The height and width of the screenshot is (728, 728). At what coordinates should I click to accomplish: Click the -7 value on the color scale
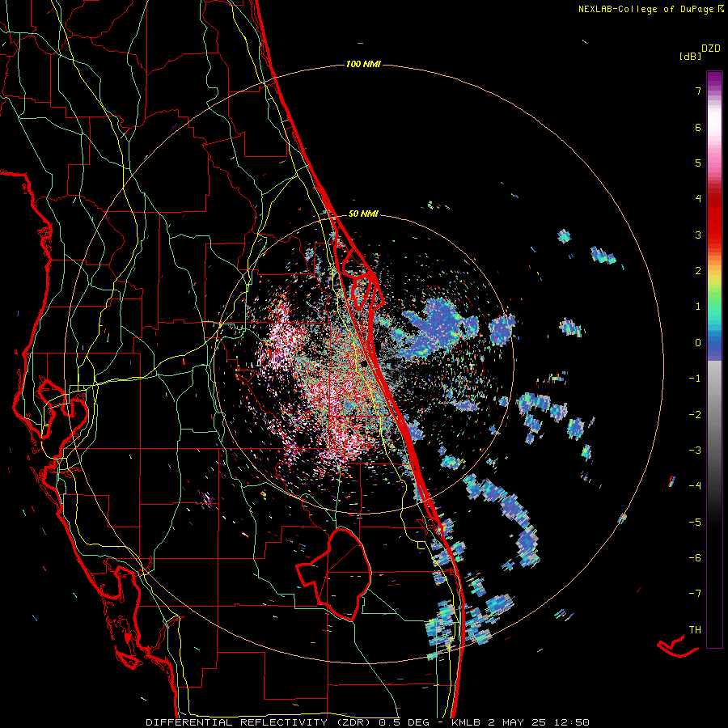point(695,594)
